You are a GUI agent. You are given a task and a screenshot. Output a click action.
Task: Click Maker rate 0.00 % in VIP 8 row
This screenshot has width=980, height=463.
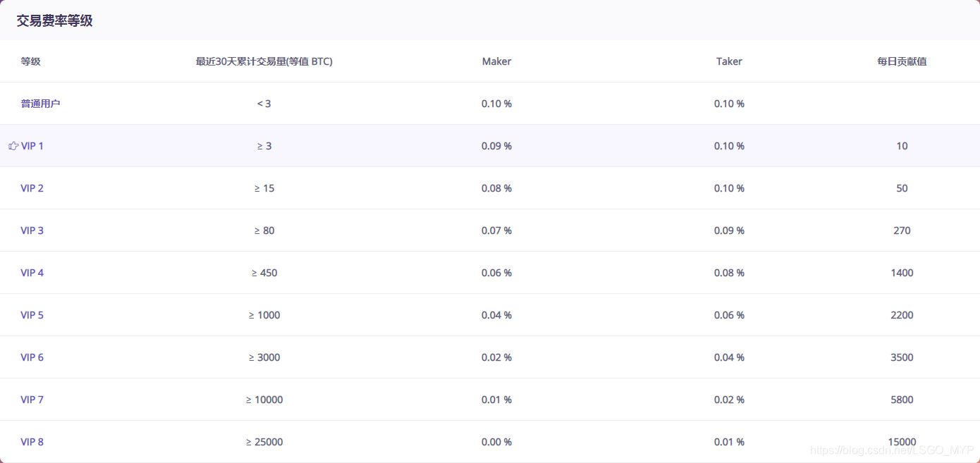[x=496, y=442]
